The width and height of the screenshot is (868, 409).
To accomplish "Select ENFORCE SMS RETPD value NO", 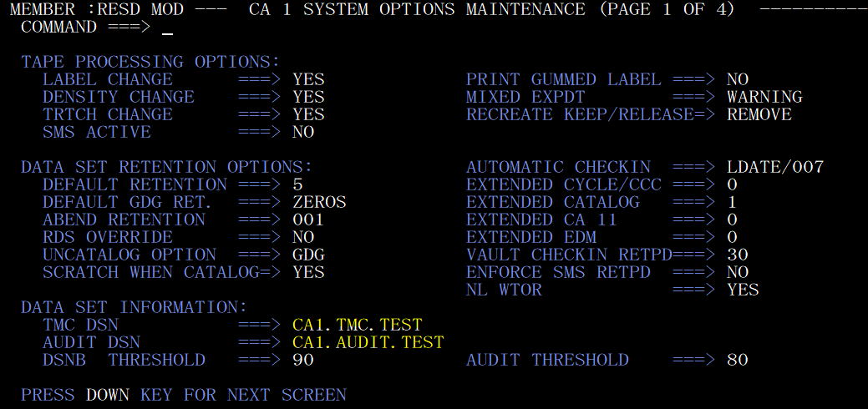I will tap(738, 272).
